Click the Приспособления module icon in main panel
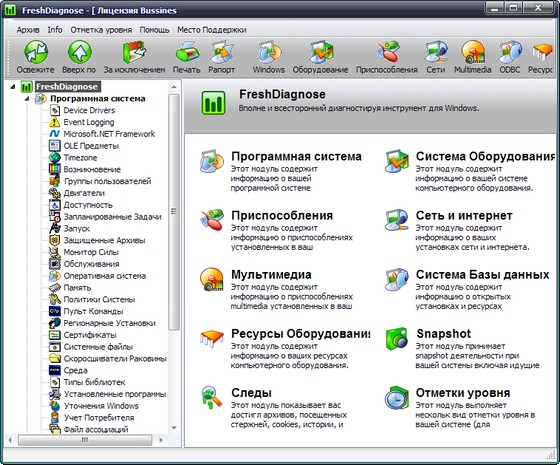Screen dimensions: 560x465 point(212,220)
